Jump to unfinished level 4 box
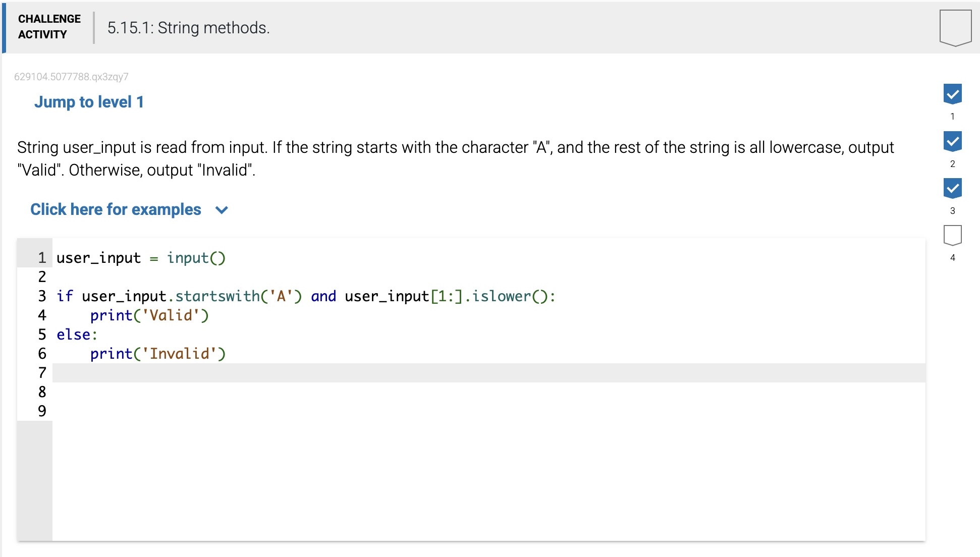 tap(952, 235)
